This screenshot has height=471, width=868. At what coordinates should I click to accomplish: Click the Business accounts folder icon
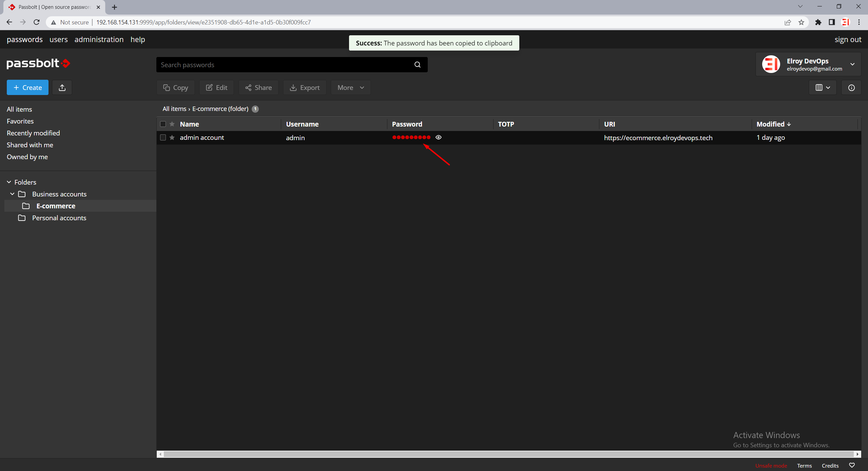pyautogui.click(x=22, y=194)
